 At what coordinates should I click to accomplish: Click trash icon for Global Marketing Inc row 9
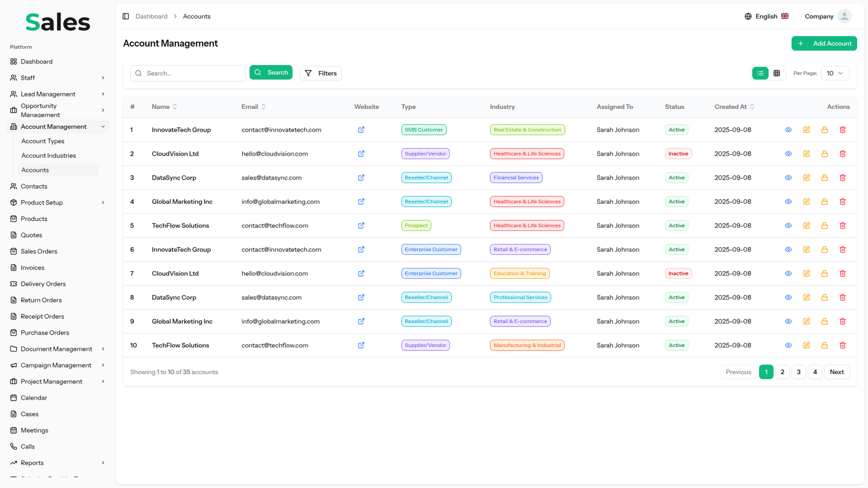[x=843, y=322]
